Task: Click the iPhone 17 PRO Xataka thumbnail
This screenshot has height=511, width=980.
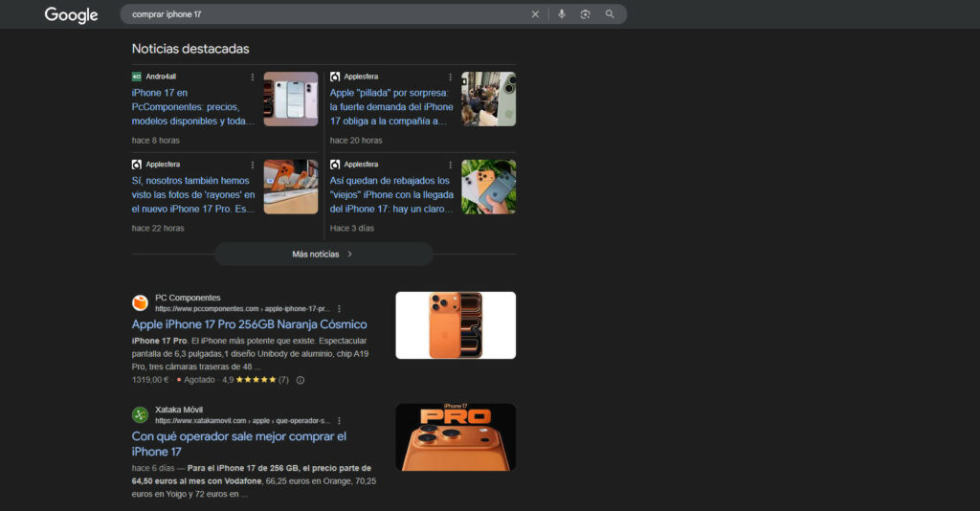Action: pos(456,437)
